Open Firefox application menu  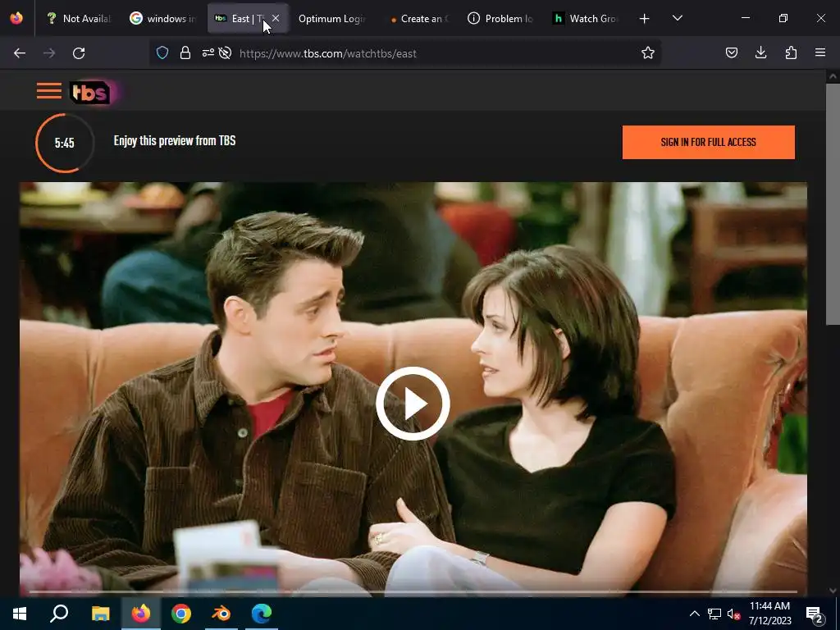pos(820,52)
